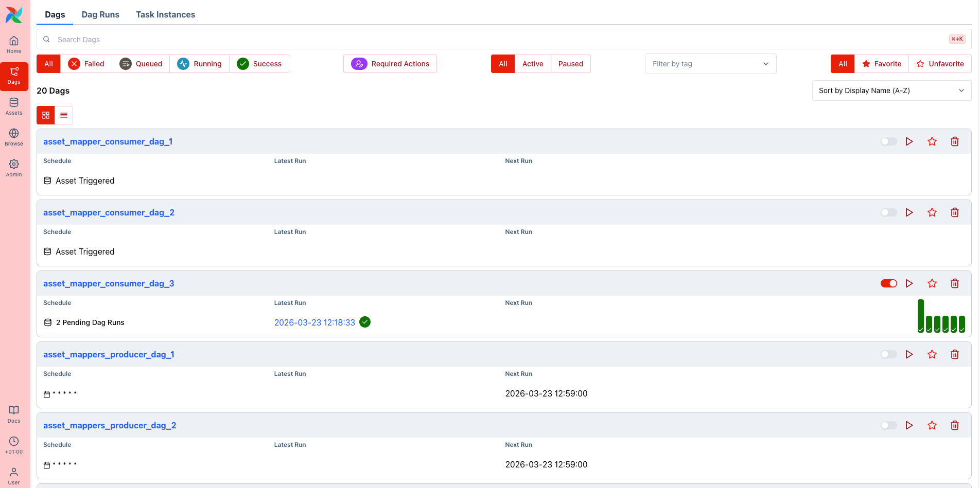The height and width of the screenshot is (488, 980).
Task: Open the Admin settings menu
Action: pyautogui.click(x=14, y=168)
